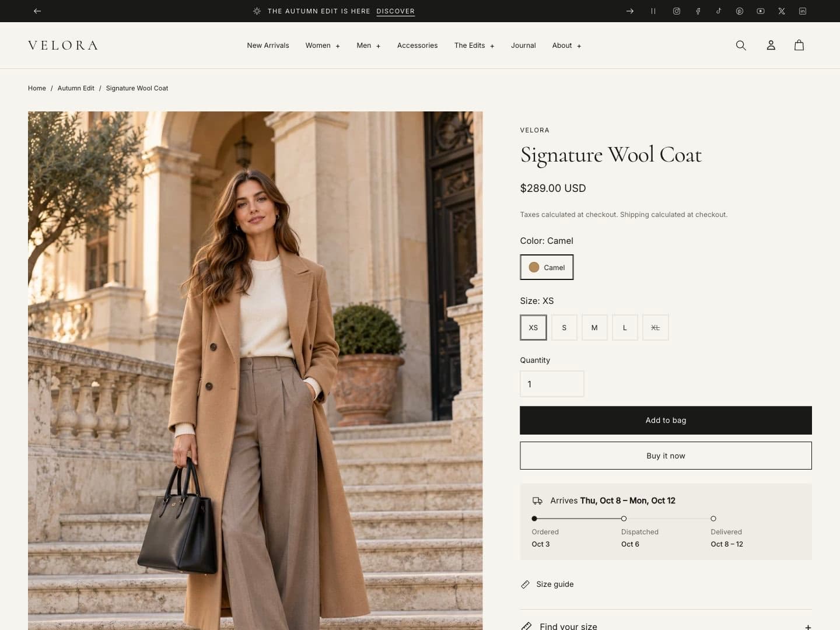The height and width of the screenshot is (630, 840).
Task: Go to Accessories in the navigation
Action: 417,45
